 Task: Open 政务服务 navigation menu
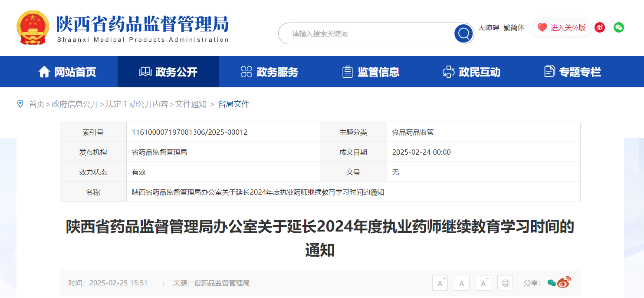269,72
